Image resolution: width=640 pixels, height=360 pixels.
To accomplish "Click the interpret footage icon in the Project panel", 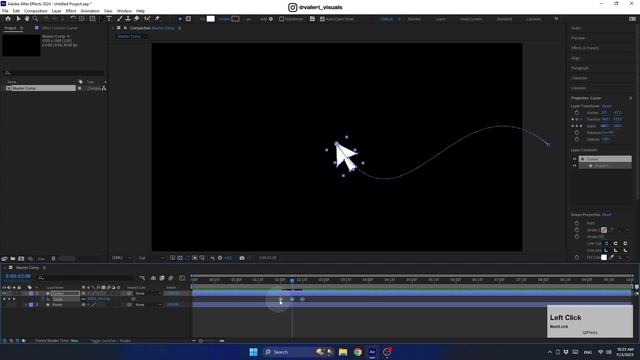I will [4, 258].
